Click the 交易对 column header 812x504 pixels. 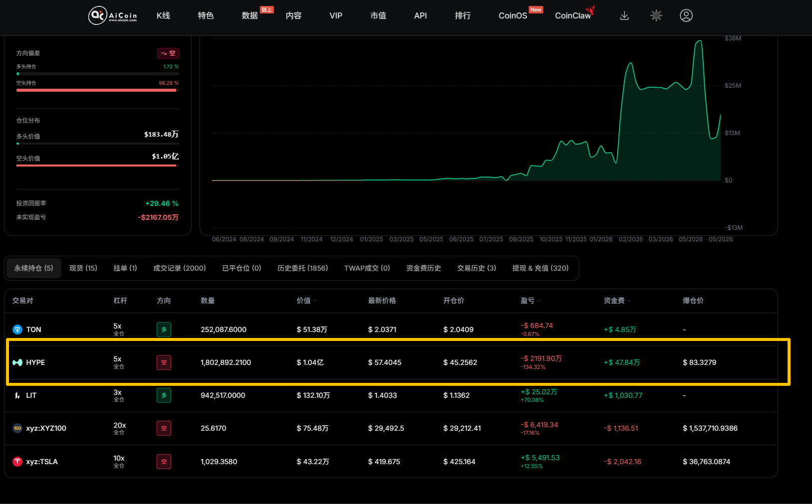[x=23, y=301]
